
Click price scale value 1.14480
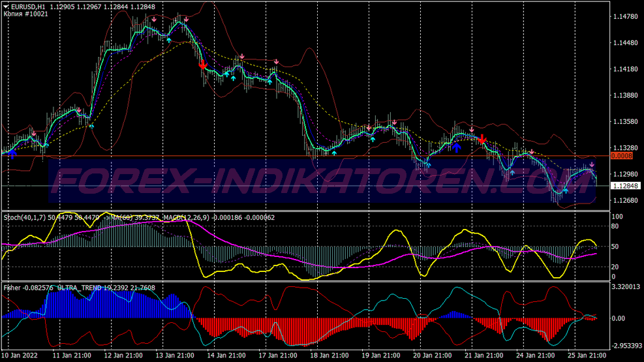[x=626, y=42]
